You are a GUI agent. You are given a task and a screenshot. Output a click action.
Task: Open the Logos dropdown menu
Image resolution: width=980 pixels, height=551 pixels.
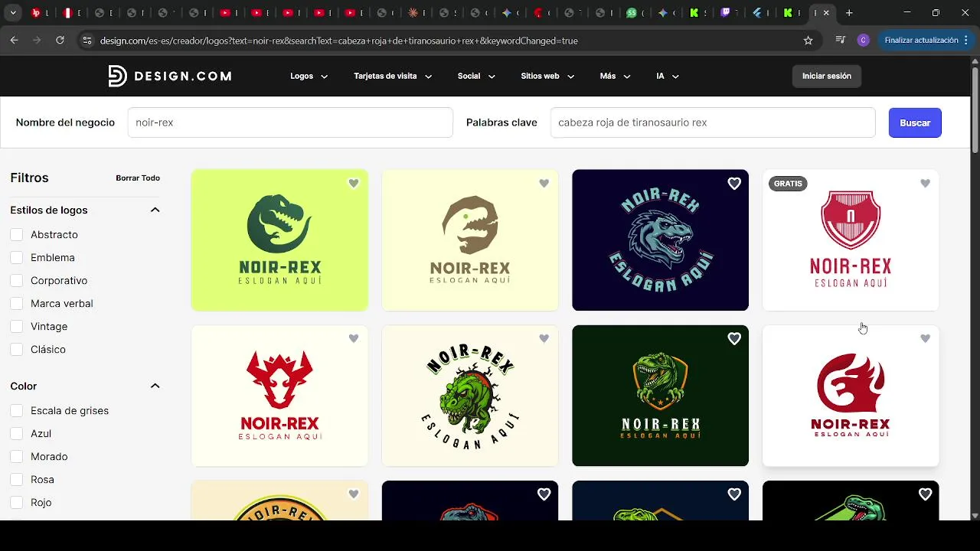pos(309,76)
